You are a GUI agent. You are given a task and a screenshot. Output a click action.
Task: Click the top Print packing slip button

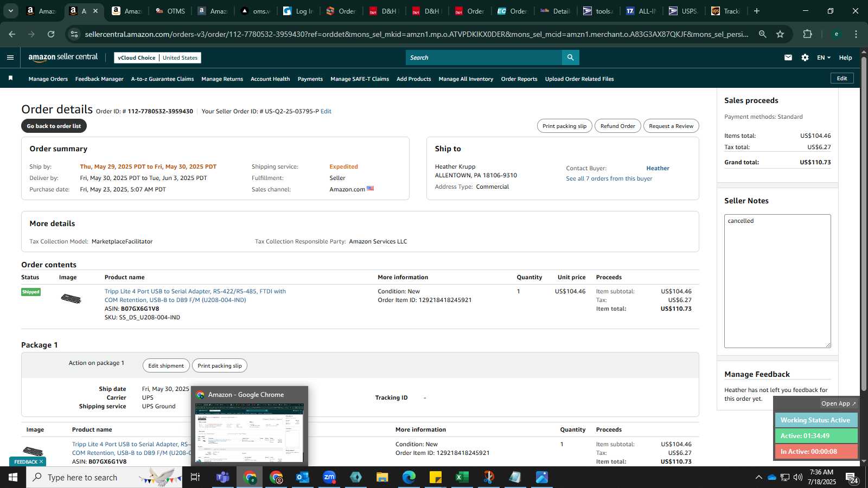click(564, 126)
